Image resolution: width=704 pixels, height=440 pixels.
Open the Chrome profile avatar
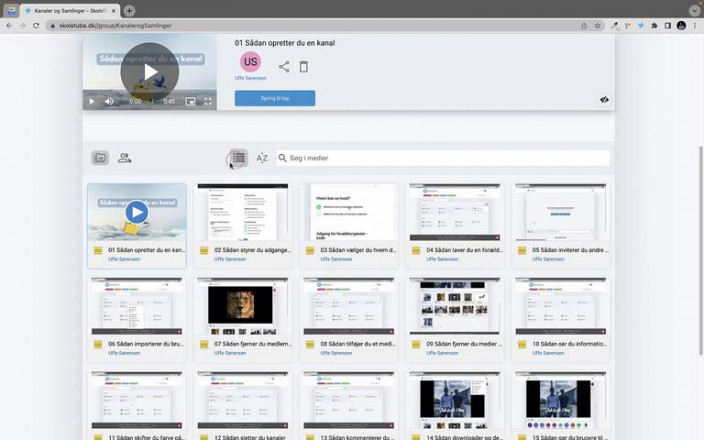click(x=681, y=26)
